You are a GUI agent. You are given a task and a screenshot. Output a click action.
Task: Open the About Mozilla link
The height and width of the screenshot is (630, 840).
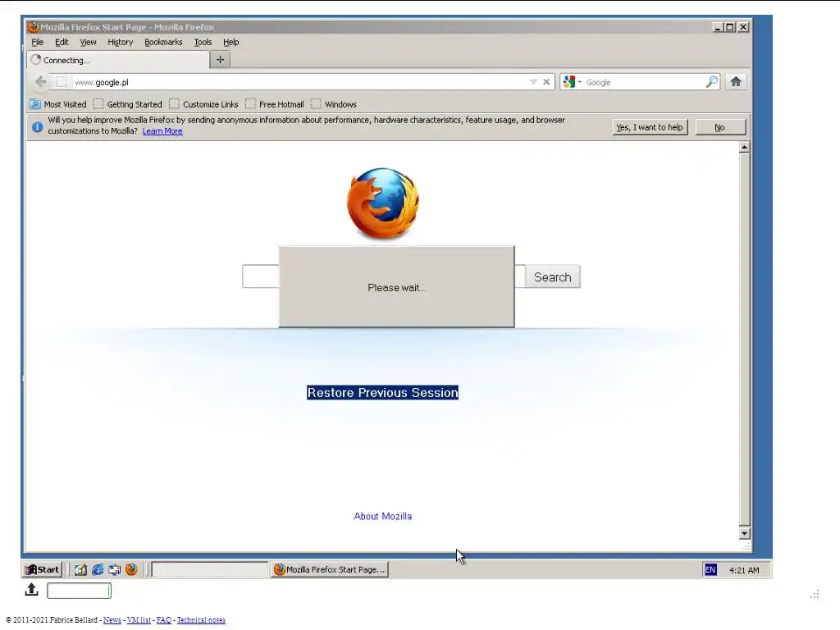tap(382, 517)
